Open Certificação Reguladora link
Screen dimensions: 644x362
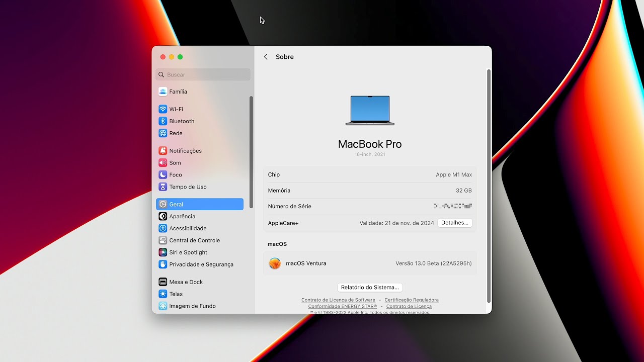[x=412, y=300]
